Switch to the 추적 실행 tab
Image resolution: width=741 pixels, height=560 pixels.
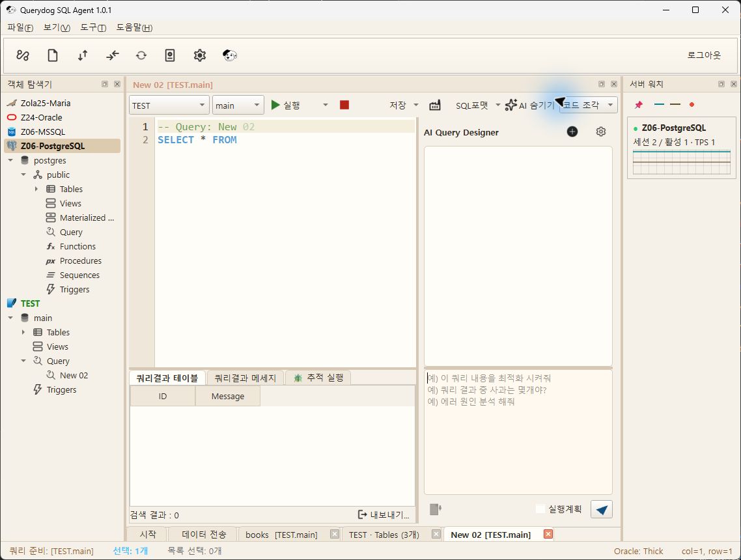pyautogui.click(x=318, y=378)
